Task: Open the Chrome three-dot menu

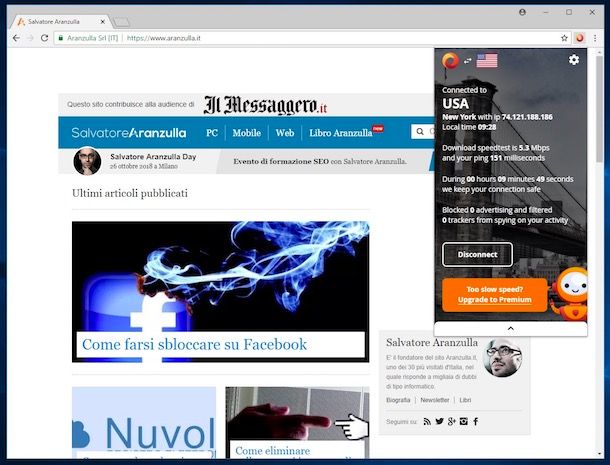Action: (595, 38)
